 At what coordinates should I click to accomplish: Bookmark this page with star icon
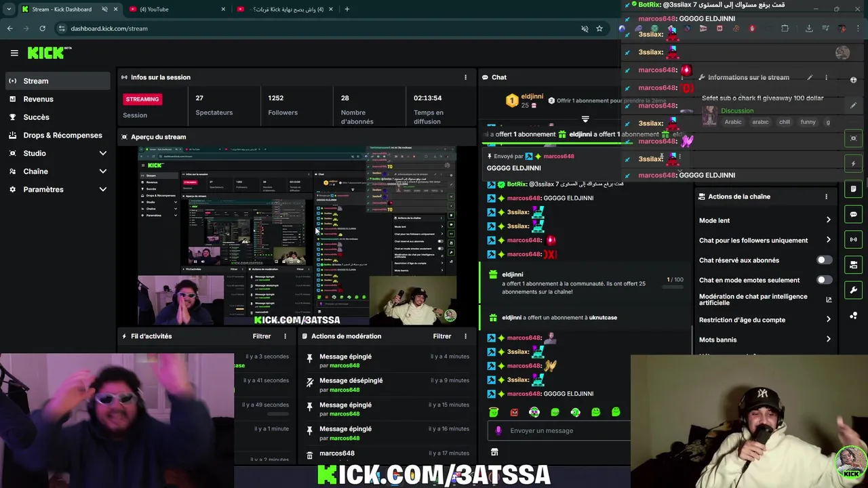599,28
